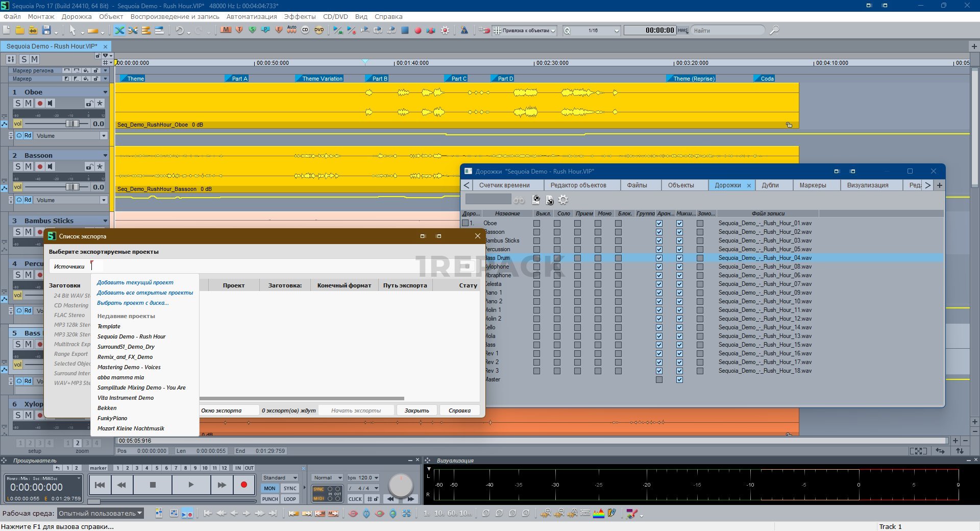Viewport: 980px width, 531px height.
Task: Switch to the 'Маркеры' tab
Action: [x=813, y=185]
